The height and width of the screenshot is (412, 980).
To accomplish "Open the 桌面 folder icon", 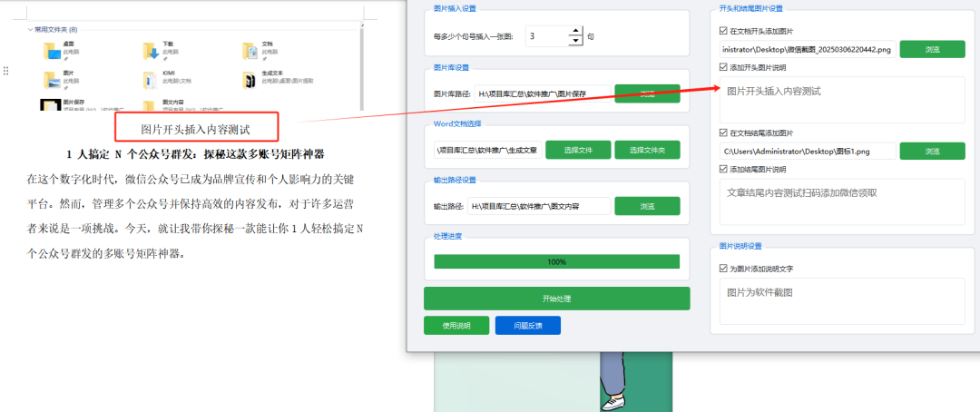I will [x=51, y=51].
